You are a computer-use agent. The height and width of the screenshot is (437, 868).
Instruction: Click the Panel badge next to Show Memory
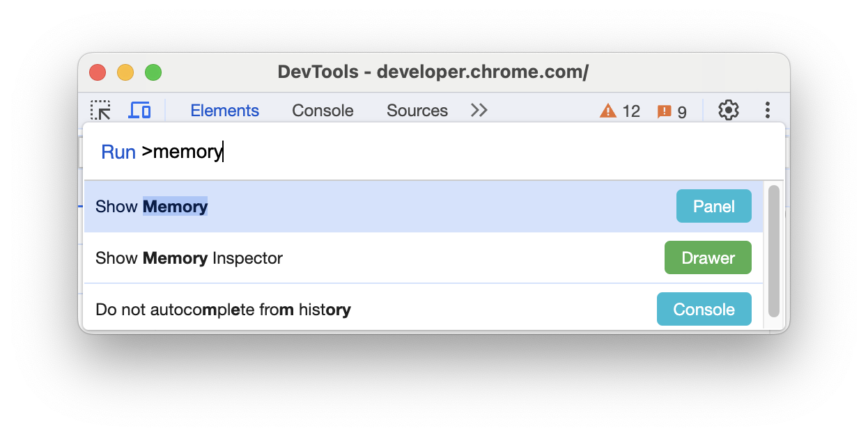713,206
